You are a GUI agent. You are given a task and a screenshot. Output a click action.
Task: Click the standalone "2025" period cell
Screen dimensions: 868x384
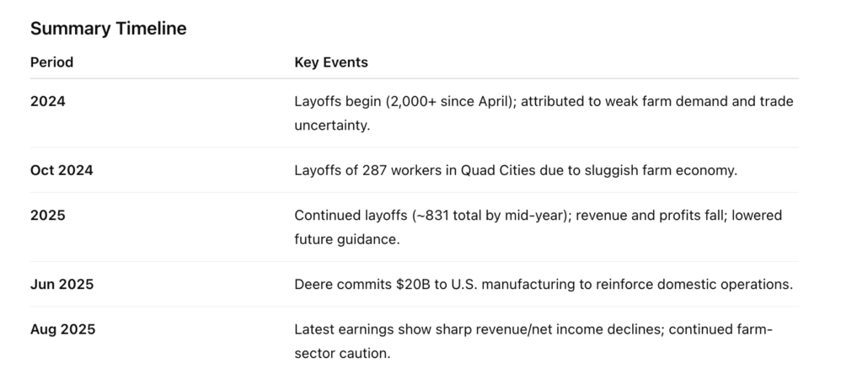pos(48,216)
